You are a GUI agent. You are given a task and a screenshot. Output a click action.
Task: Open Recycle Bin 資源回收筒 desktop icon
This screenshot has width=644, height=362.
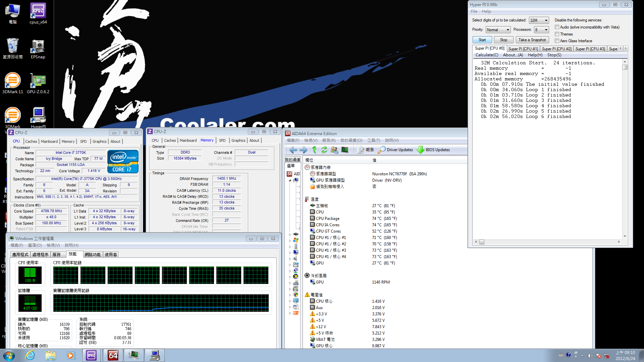pos(12,48)
